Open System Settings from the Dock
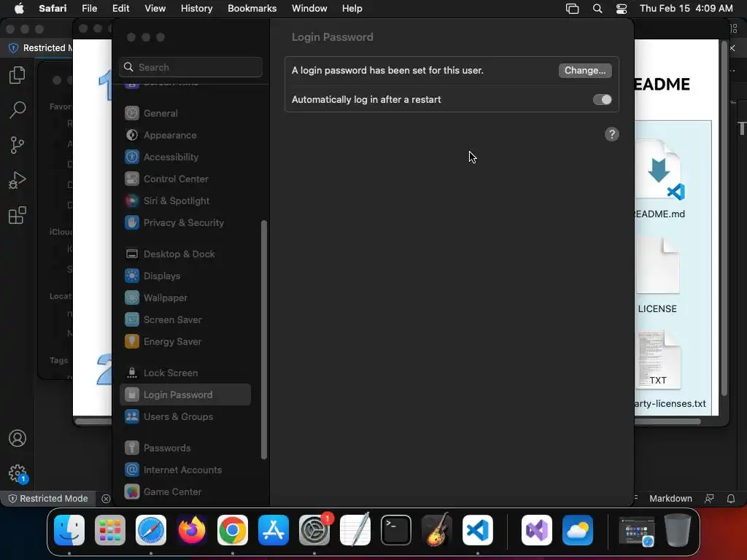This screenshot has width=747, height=560. [314, 530]
